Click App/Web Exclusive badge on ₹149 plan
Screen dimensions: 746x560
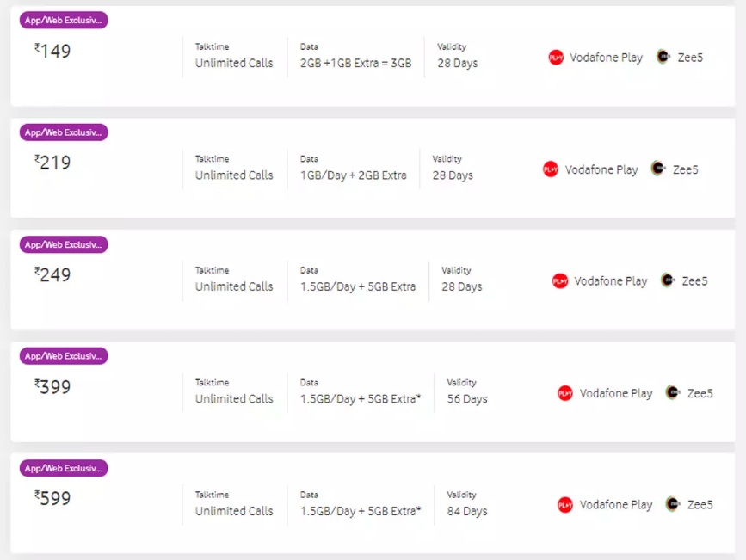[x=64, y=21]
